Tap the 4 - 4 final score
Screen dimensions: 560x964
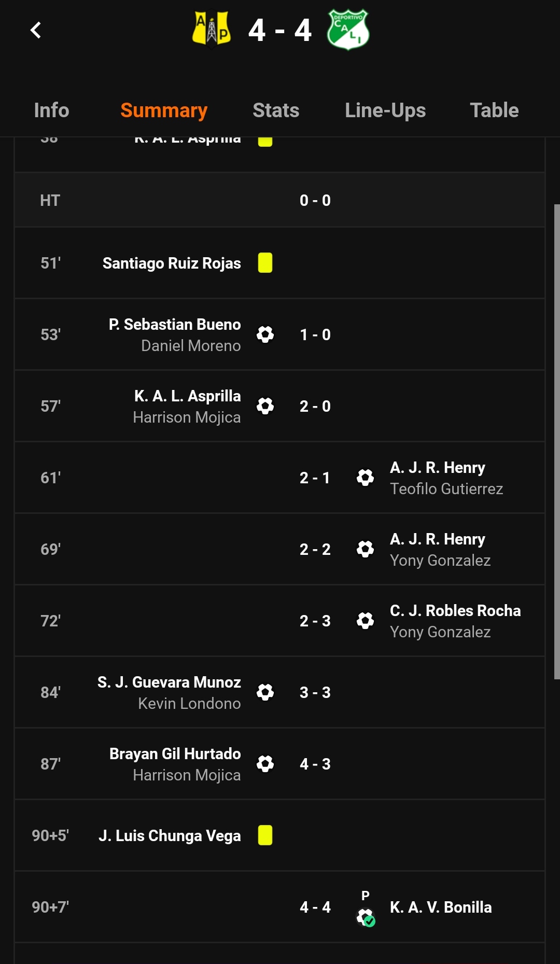(280, 30)
